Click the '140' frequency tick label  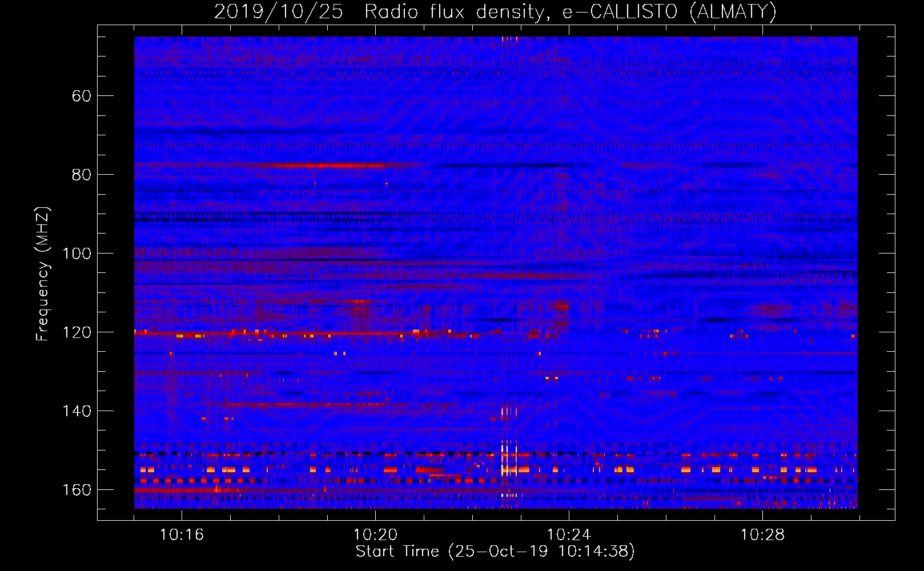click(x=77, y=411)
